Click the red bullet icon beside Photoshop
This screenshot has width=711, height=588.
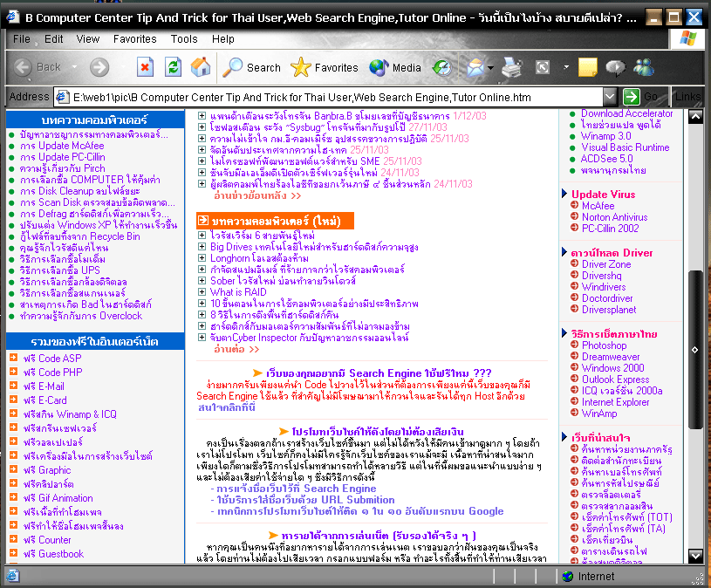pos(575,345)
